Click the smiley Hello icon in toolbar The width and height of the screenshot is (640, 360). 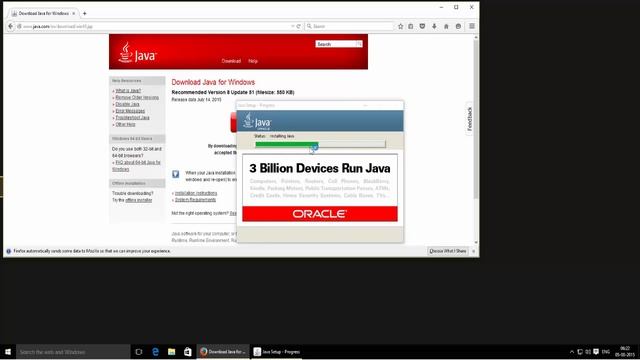point(458,26)
